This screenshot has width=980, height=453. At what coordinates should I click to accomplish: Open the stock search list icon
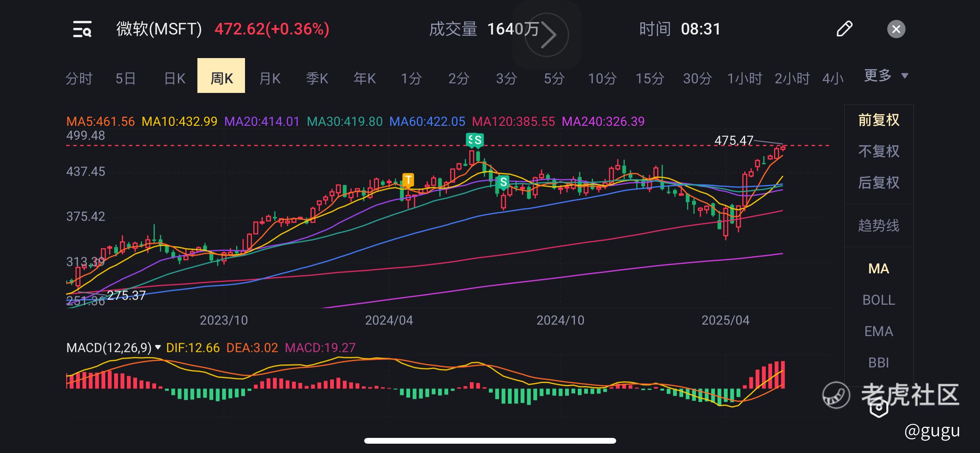click(x=82, y=29)
